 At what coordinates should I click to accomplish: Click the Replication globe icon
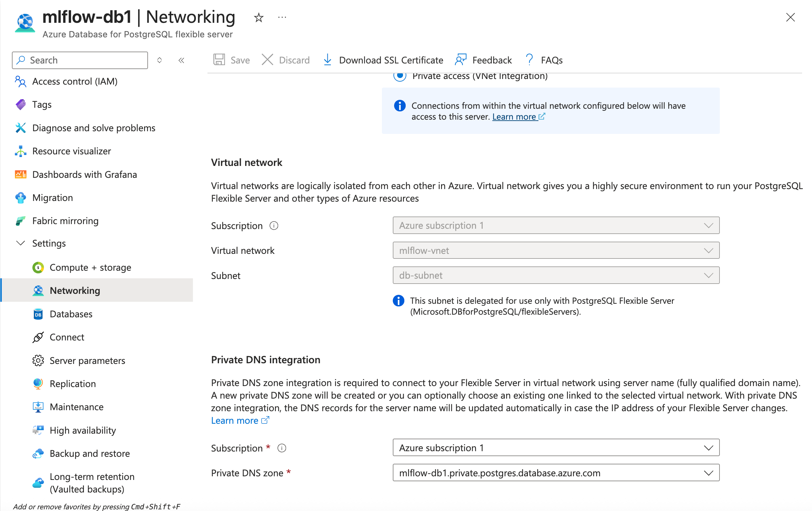(38, 383)
